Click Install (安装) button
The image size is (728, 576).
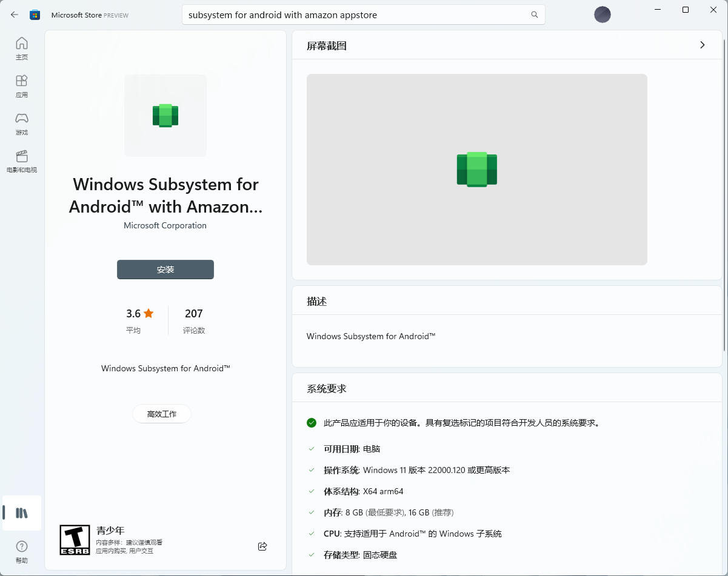click(x=165, y=270)
